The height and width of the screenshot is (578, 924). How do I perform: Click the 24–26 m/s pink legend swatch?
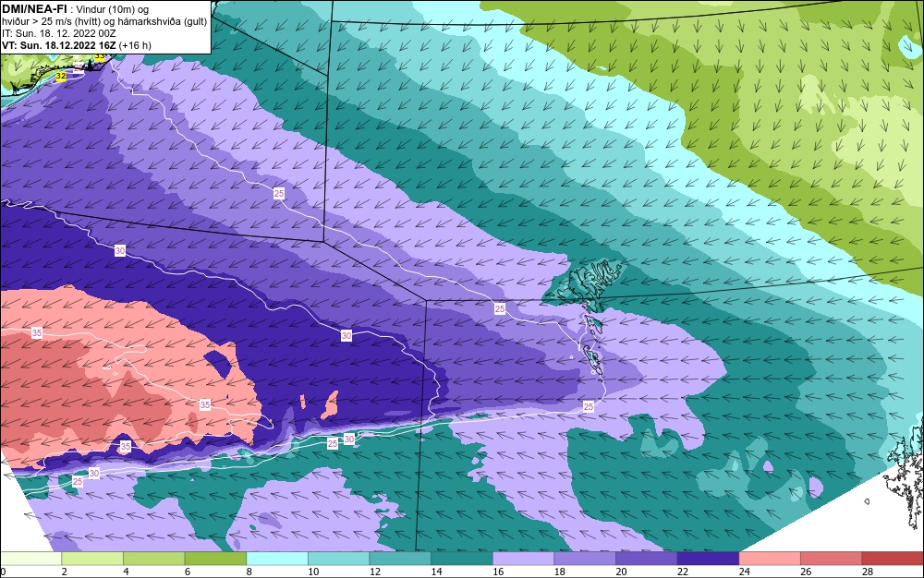coord(770,559)
